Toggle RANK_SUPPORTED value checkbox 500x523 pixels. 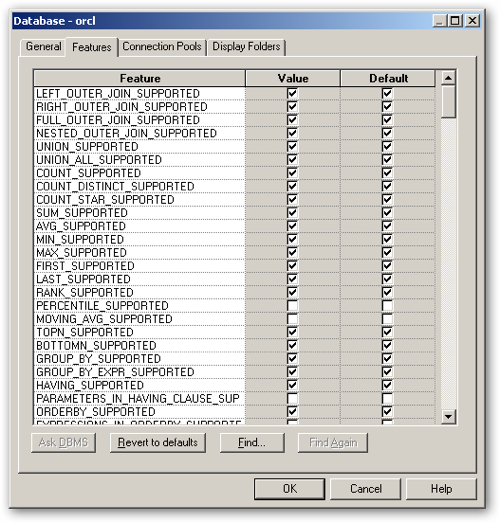click(x=292, y=292)
